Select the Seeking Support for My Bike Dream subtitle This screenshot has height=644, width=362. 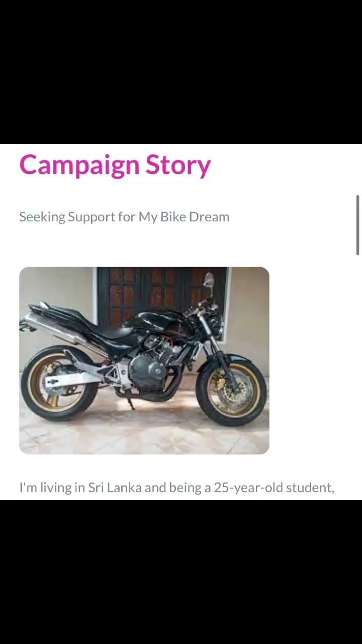124,217
